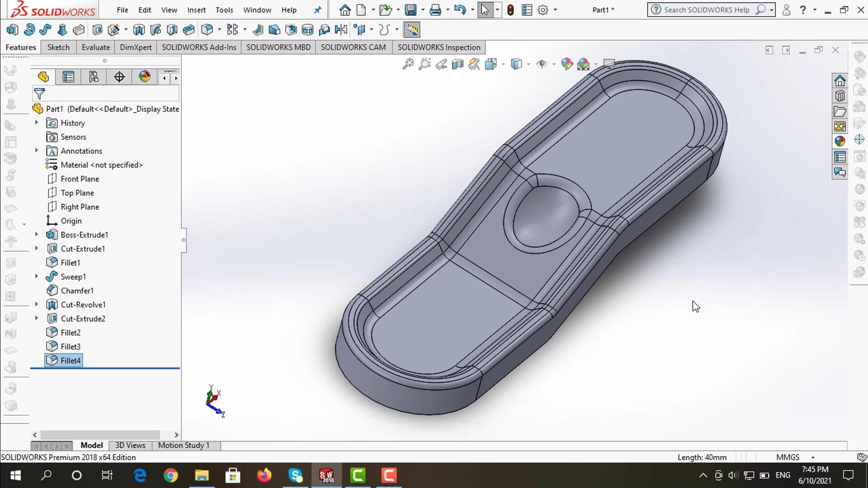Open the Insert menu

pyautogui.click(x=196, y=10)
